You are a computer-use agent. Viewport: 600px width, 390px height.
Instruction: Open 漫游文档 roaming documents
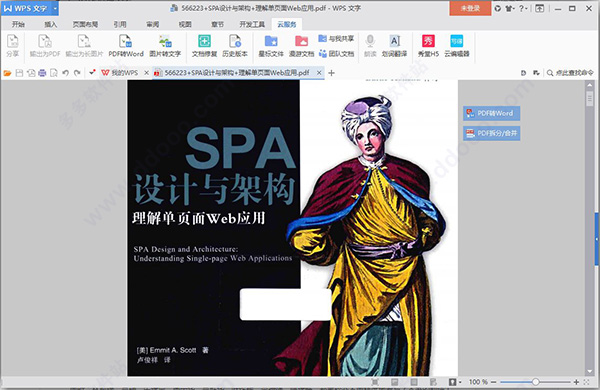point(302,46)
